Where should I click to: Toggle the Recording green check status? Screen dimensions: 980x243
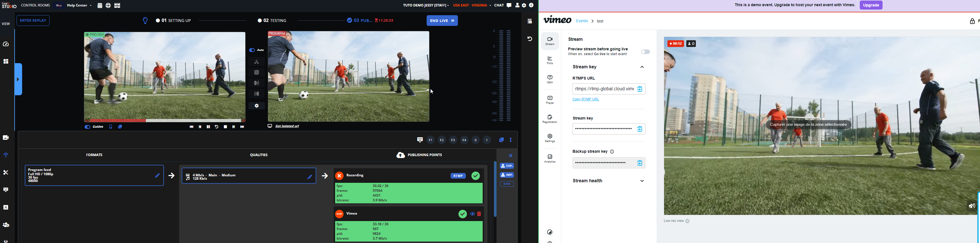pyautogui.click(x=476, y=176)
